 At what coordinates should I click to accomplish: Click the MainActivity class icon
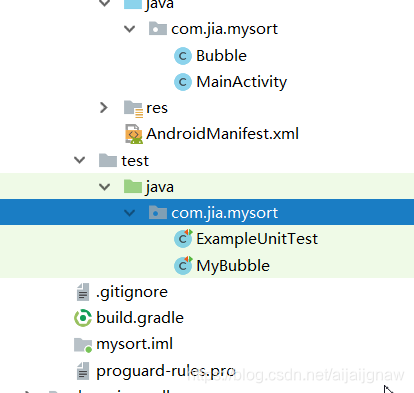click(183, 82)
